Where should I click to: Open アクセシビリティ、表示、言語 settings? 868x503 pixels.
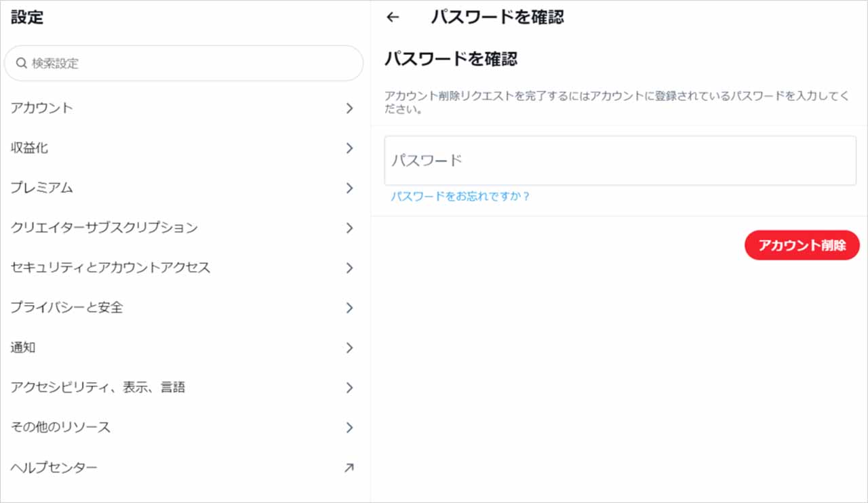coord(98,388)
